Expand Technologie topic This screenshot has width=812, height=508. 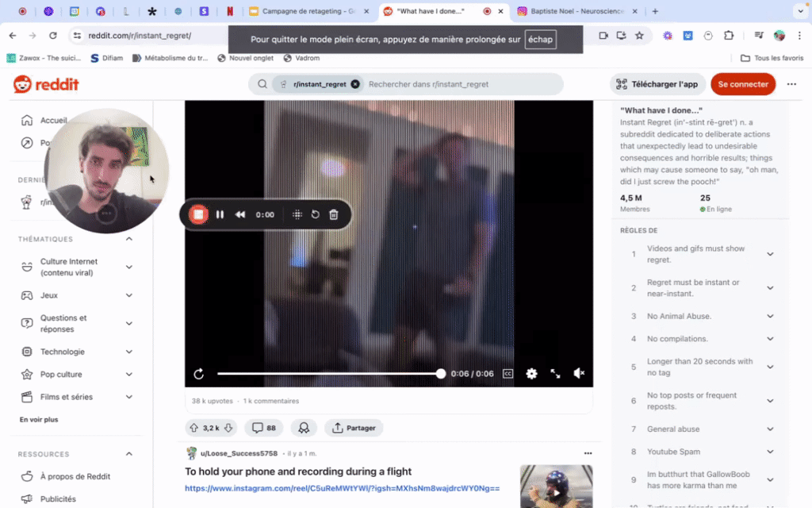click(x=129, y=352)
